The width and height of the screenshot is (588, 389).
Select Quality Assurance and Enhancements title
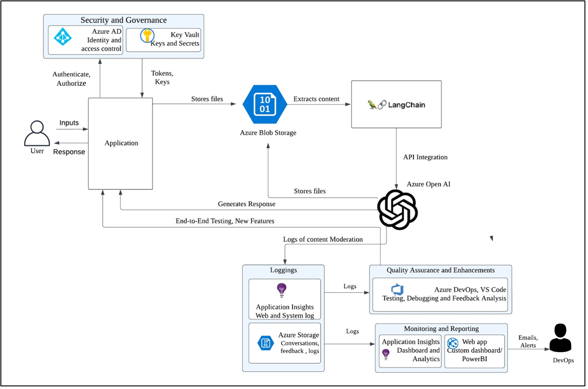pyautogui.click(x=441, y=270)
